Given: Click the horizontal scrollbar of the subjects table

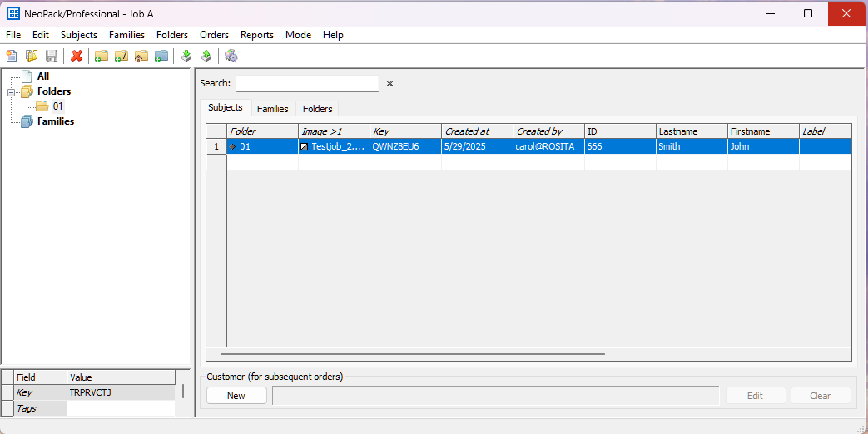Looking at the screenshot, I should 413,354.
